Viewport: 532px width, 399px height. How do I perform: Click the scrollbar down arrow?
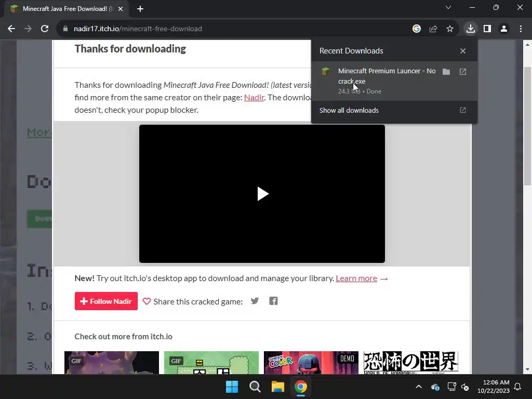coord(528,369)
